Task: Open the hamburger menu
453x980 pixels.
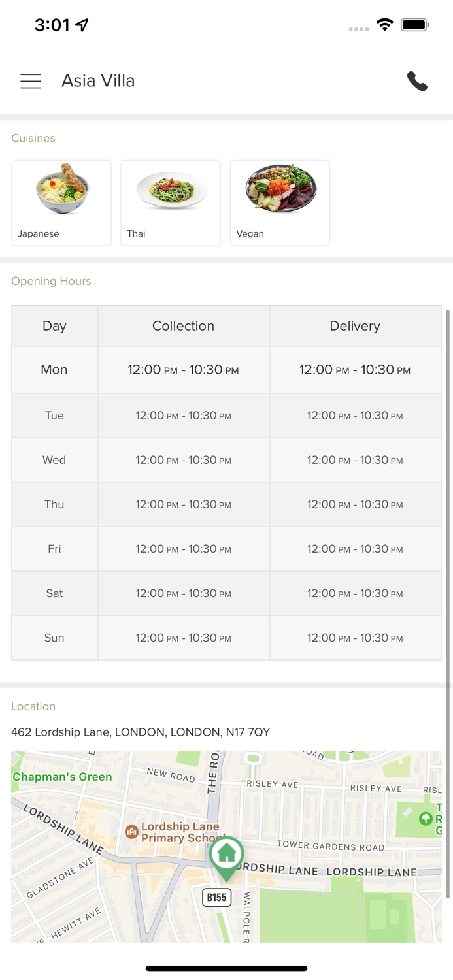Action: 31,81
